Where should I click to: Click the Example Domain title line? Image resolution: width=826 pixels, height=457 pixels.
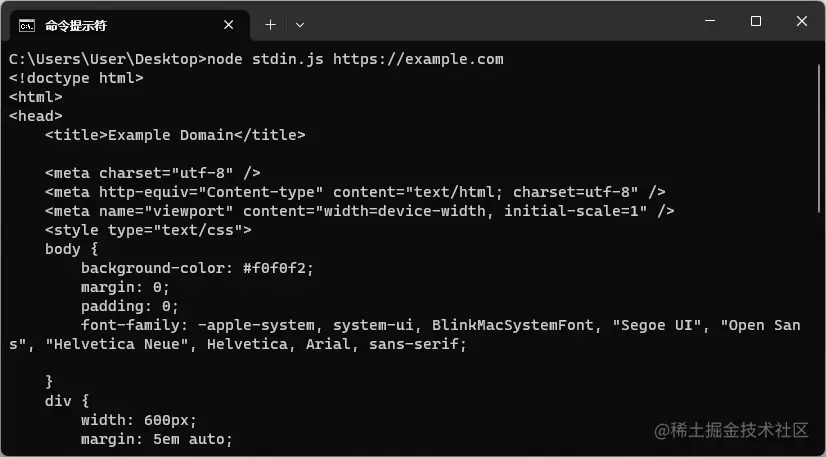click(175, 135)
